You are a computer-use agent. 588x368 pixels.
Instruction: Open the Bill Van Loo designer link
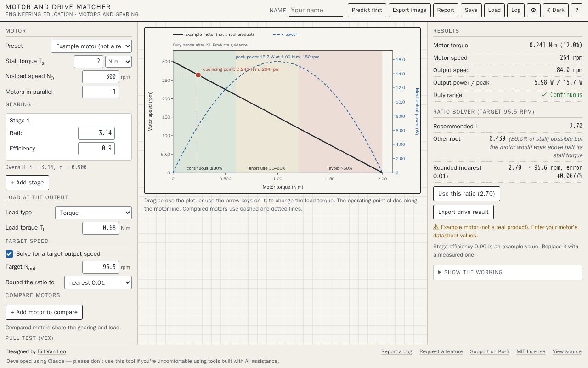pos(51,351)
